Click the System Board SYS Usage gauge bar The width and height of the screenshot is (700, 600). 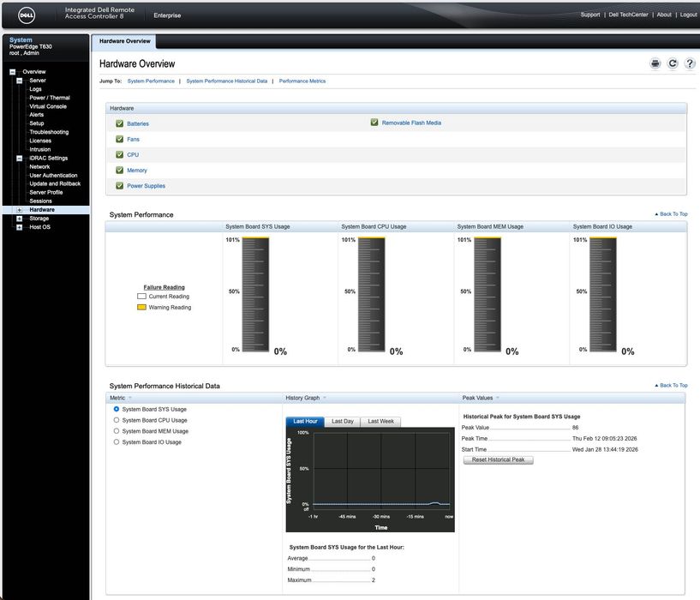coord(255,294)
